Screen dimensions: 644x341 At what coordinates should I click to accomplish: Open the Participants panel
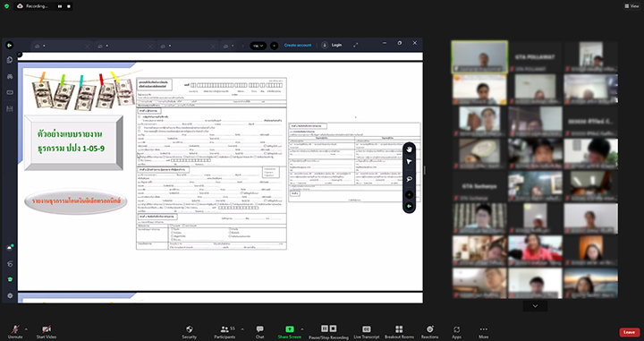[225, 331]
